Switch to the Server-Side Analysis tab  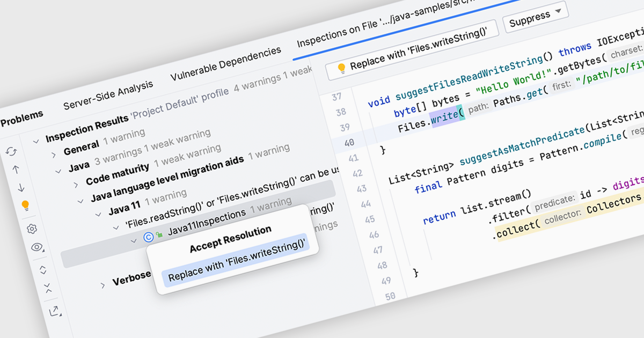tap(108, 95)
